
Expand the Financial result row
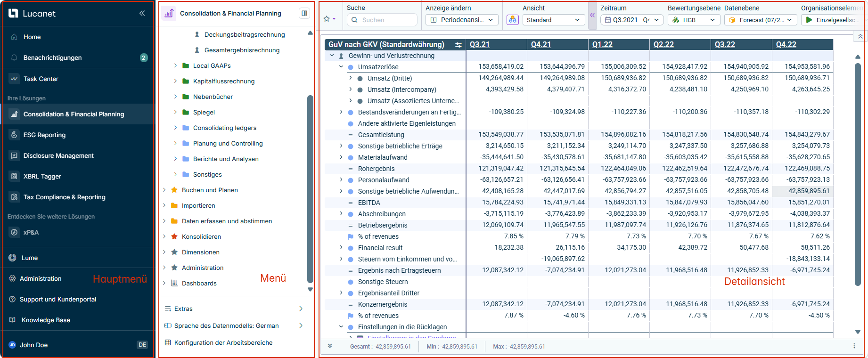coord(341,248)
